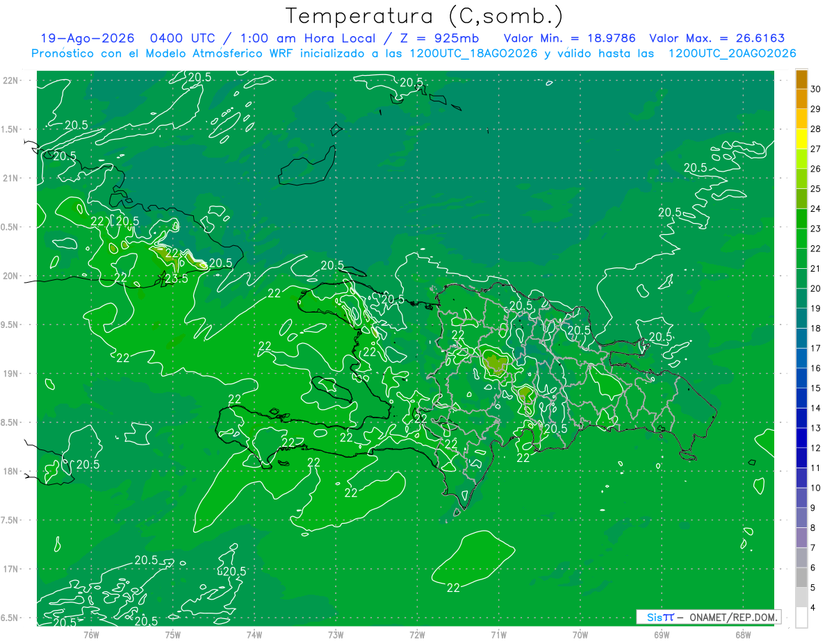834x644 pixels.
Task: Click the '22N' latitude axis label
Action: click(11, 80)
